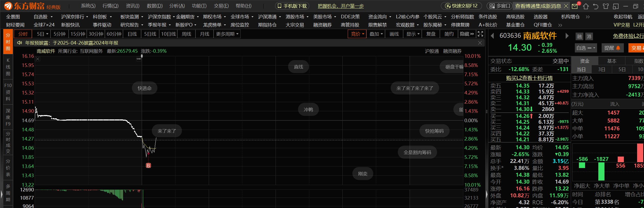644x208 pixels.
Task: Select the 基本 info tab
Action: (x=612, y=61)
